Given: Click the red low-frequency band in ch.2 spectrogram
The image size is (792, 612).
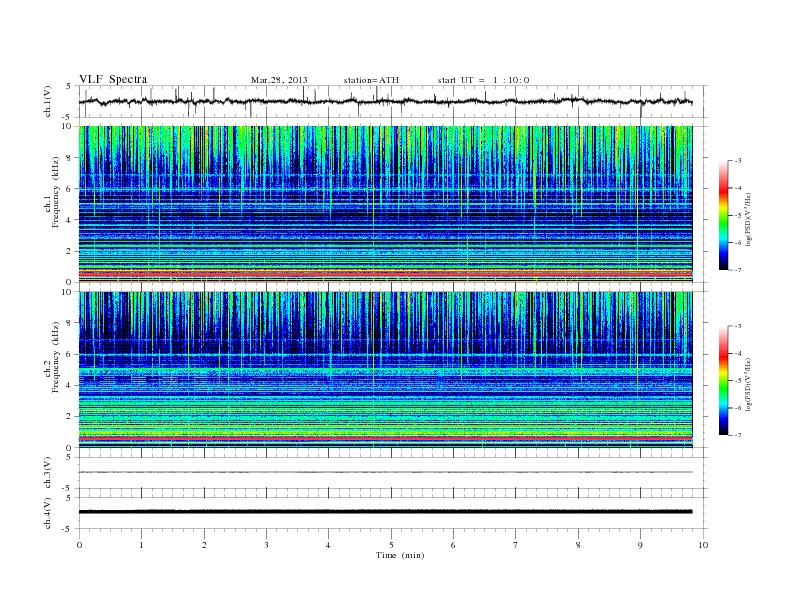Looking at the screenshot, I should point(385,439).
